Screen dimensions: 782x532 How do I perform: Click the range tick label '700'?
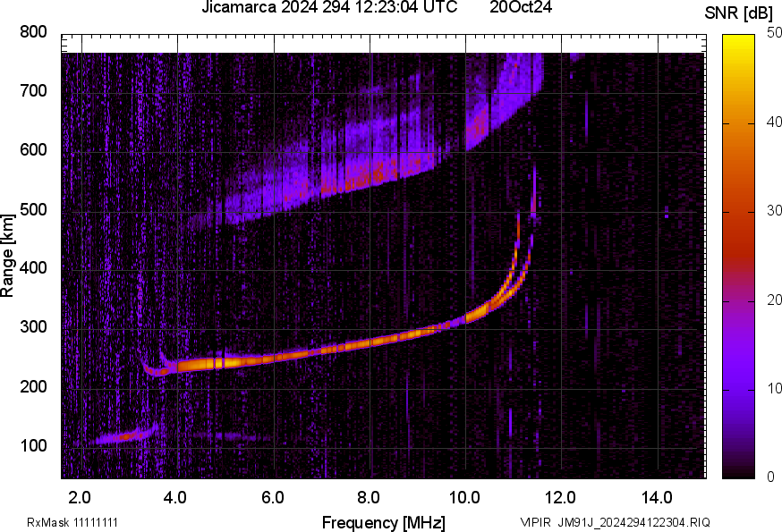(x=33, y=90)
